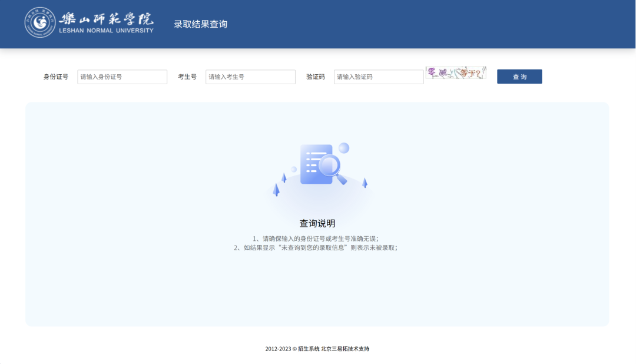Click instruction line 1 about 身份证号或考生号

point(316,239)
